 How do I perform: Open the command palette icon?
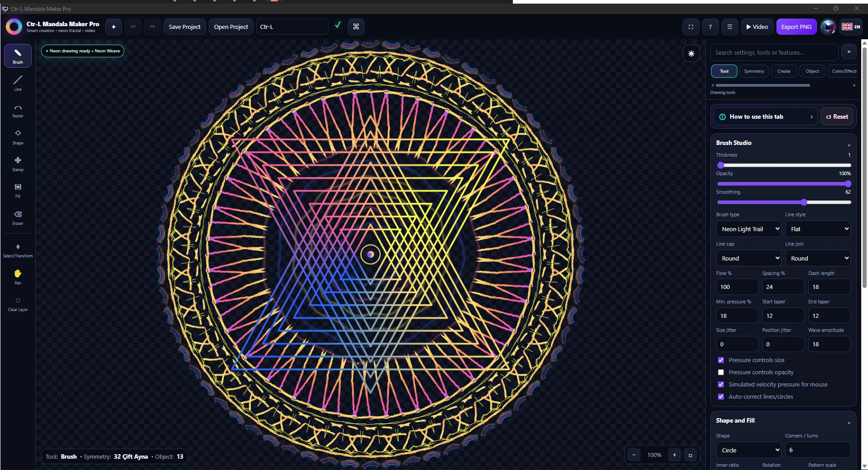356,27
